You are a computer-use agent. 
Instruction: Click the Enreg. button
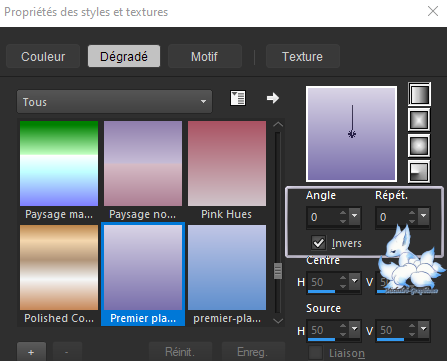point(253,352)
